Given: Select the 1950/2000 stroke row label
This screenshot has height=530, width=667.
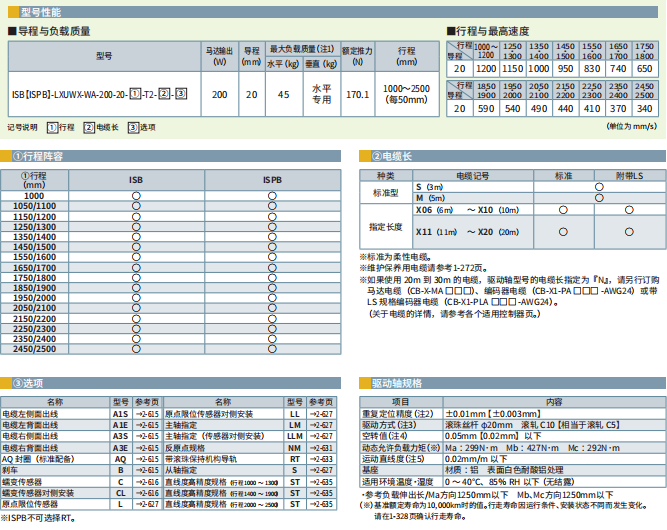Looking at the screenshot, I should [34, 298].
